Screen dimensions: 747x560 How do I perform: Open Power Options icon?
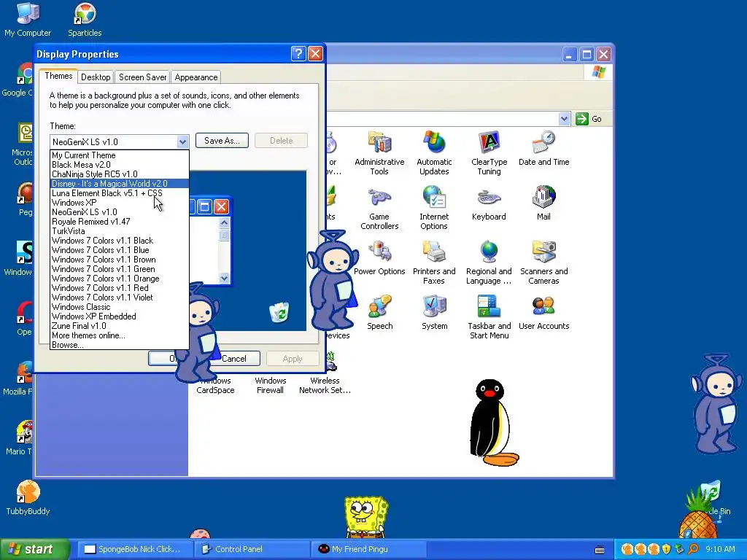click(379, 258)
